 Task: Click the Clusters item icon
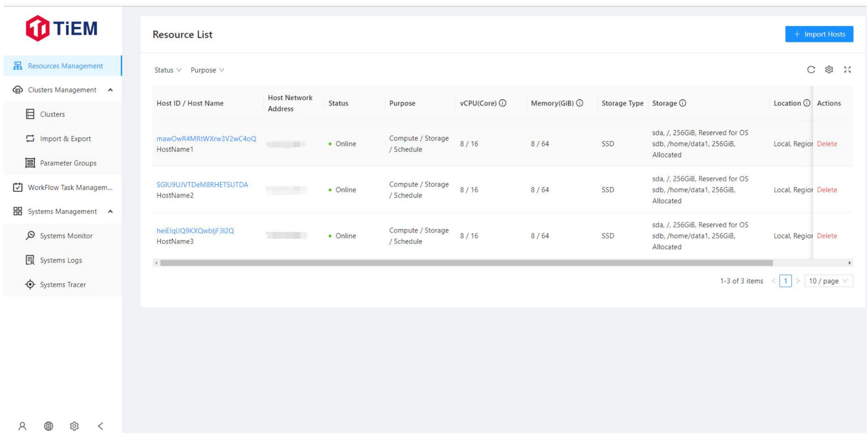pos(30,114)
